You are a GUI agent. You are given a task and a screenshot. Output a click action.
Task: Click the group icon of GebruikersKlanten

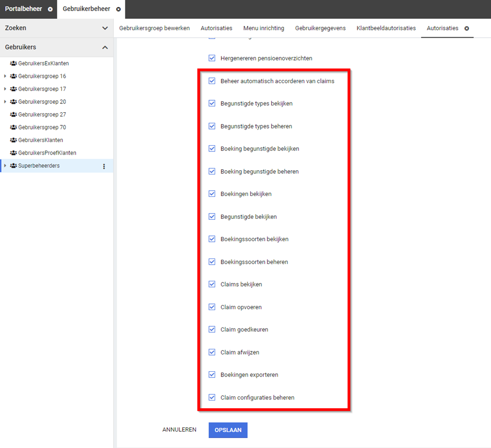(14, 140)
